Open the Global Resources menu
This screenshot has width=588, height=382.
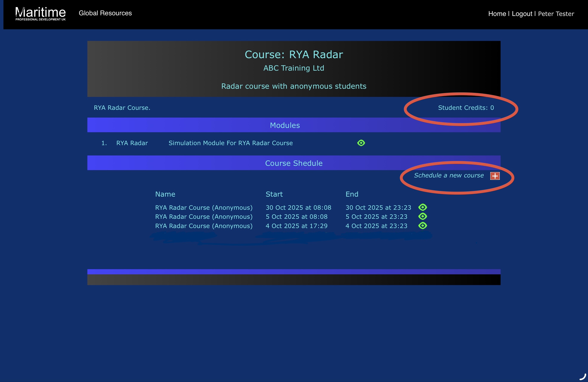click(x=105, y=13)
